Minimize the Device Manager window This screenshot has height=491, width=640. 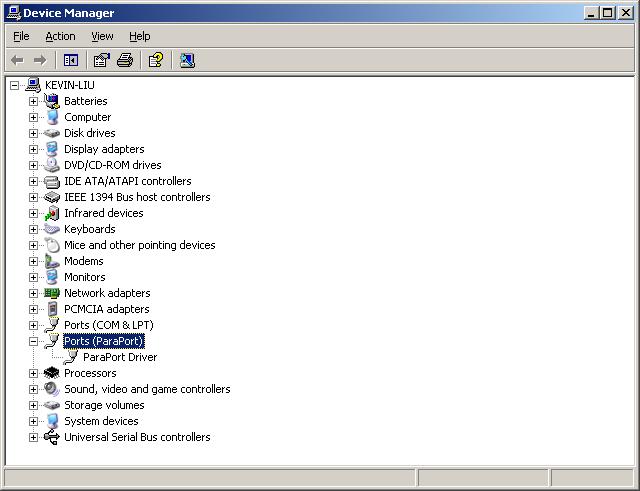(x=591, y=13)
